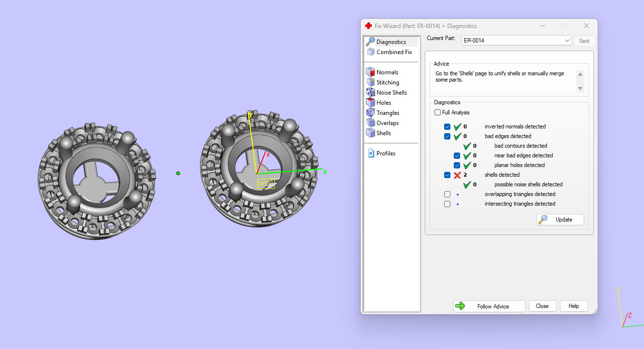644x349 pixels.
Task: Click the 'shells detected' text
Action: coord(502,175)
